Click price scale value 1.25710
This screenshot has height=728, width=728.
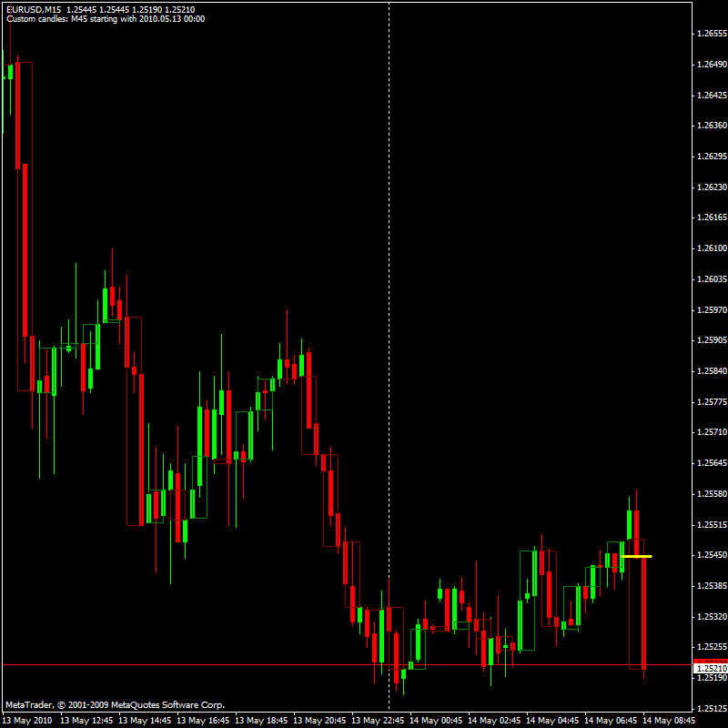pyautogui.click(x=713, y=432)
